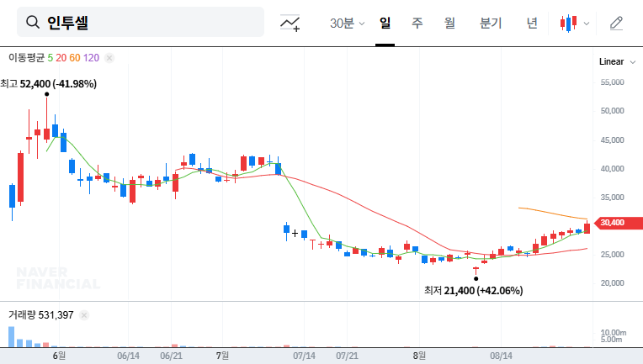The image size is (643, 364).
Task: Expand the 30분 interval dropdown
Action: [x=347, y=24]
